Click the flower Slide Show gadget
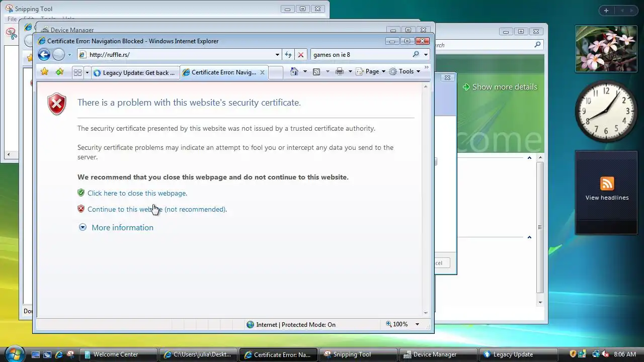 click(x=606, y=49)
